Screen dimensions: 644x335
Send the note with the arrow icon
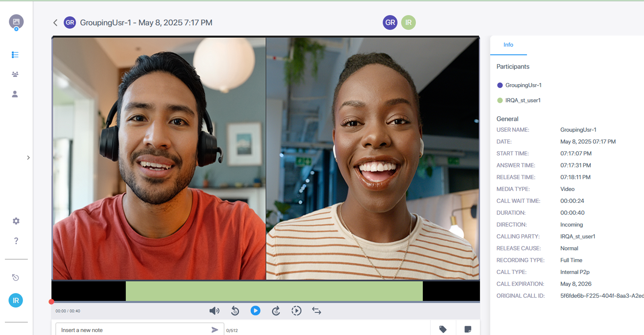tap(215, 330)
